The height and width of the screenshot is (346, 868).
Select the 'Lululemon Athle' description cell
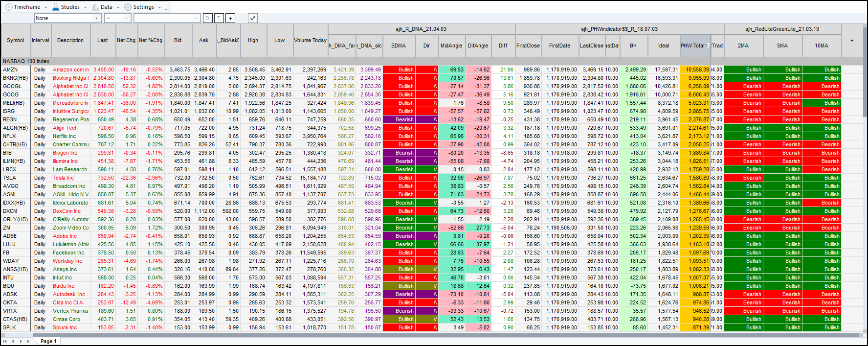[71, 244]
